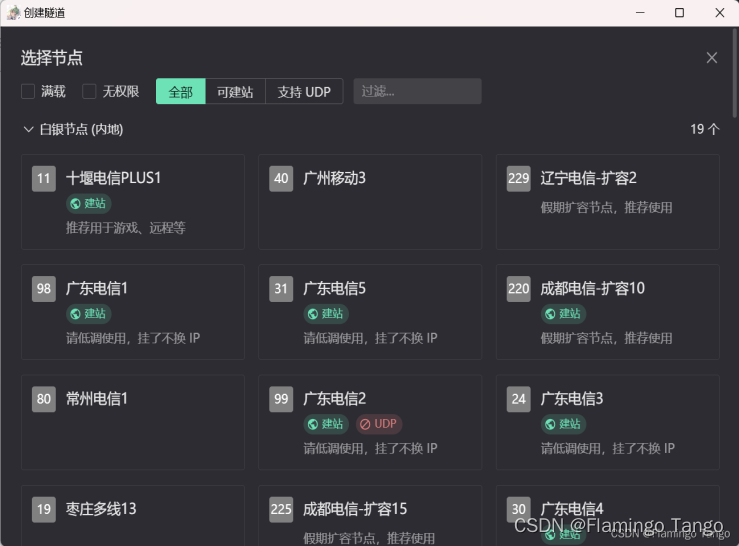Click the no-UDP badge on 广东电信2
Screen dimensions: 739x546
[x=378, y=424]
